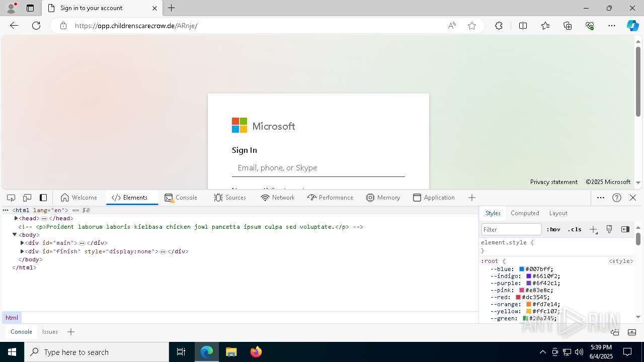The height and width of the screenshot is (362, 644).
Task: Click the Privacy statement link
Action: pos(554,182)
